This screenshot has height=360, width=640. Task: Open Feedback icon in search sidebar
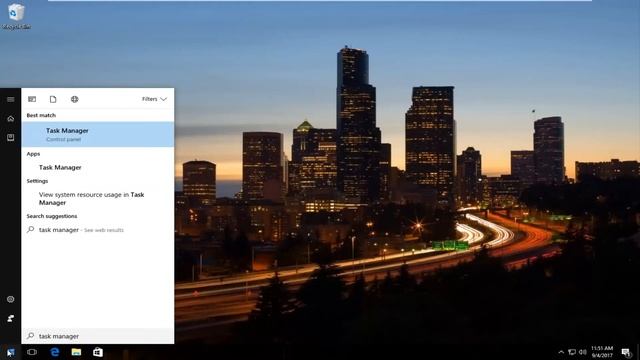[11, 318]
